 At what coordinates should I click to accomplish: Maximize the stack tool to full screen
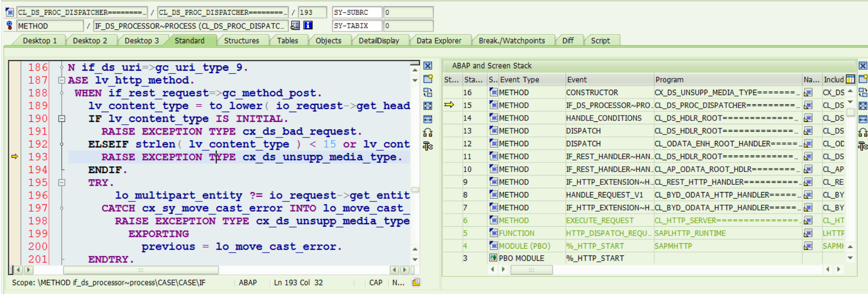point(863,106)
